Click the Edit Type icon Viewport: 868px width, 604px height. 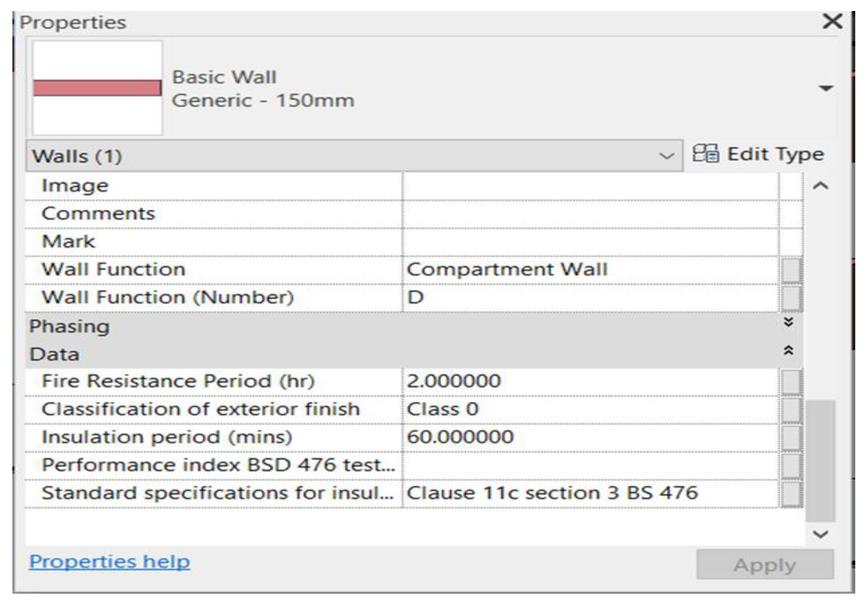(705, 154)
